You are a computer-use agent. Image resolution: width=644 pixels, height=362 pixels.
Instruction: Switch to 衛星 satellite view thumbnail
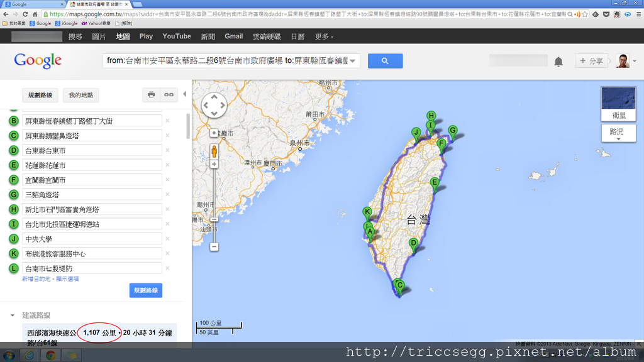pos(619,104)
